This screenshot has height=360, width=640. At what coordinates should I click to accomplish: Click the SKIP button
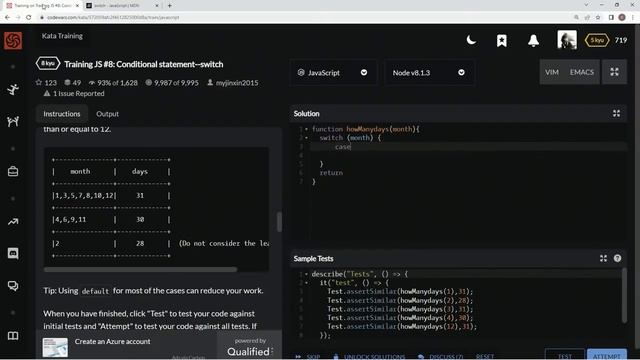click(x=309, y=357)
